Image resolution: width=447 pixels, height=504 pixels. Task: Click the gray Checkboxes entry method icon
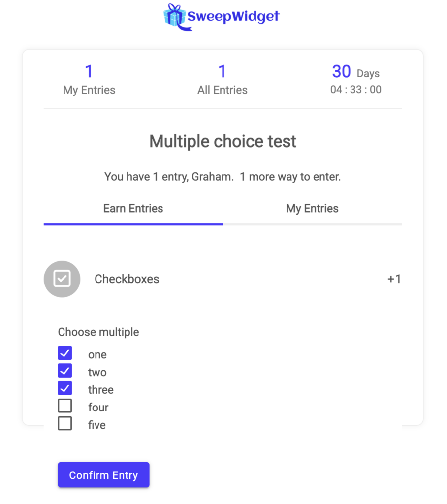pyautogui.click(x=62, y=279)
